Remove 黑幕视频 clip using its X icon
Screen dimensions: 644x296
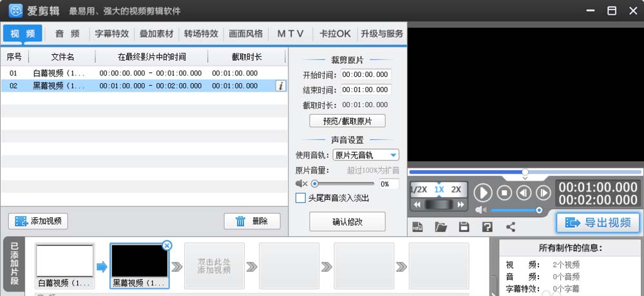167,246
